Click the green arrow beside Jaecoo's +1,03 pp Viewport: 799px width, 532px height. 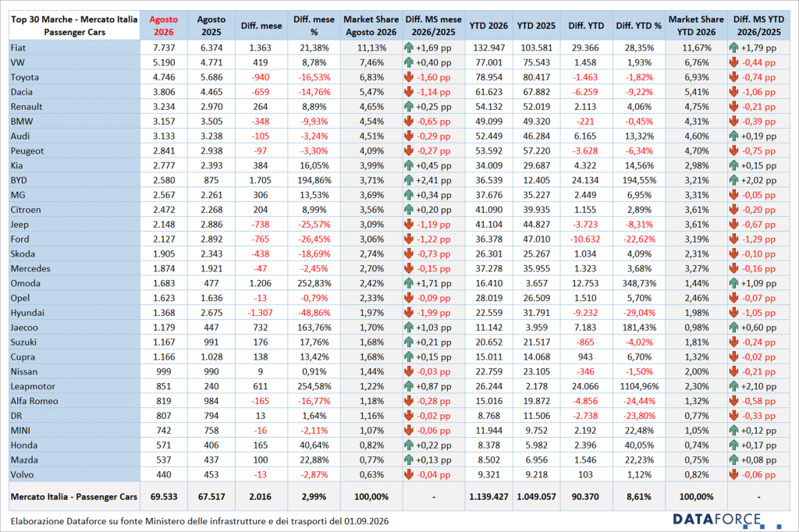409,328
